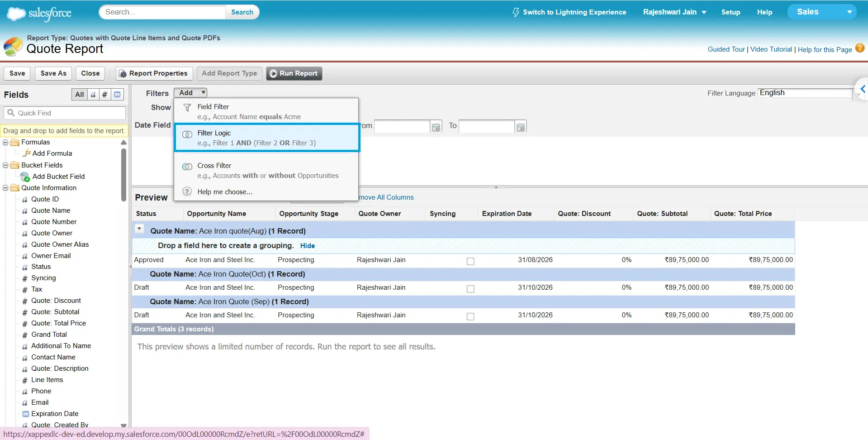Open the From date calendar picker icon
This screenshot has width=868, height=440.
(x=436, y=127)
